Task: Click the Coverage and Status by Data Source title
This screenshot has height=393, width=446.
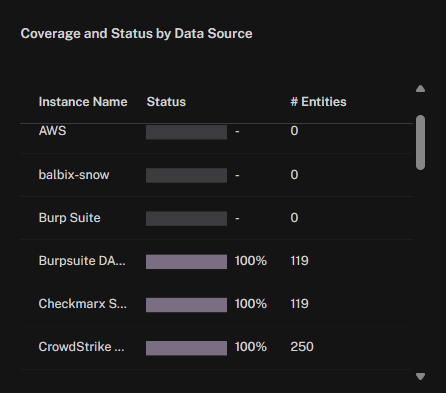Action: point(136,34)
